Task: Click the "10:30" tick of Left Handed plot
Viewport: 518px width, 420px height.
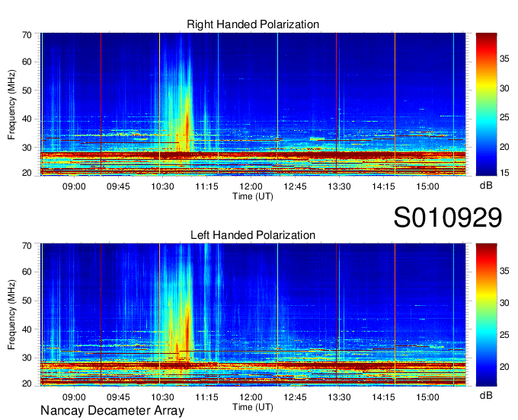Action: coord(162,397)
